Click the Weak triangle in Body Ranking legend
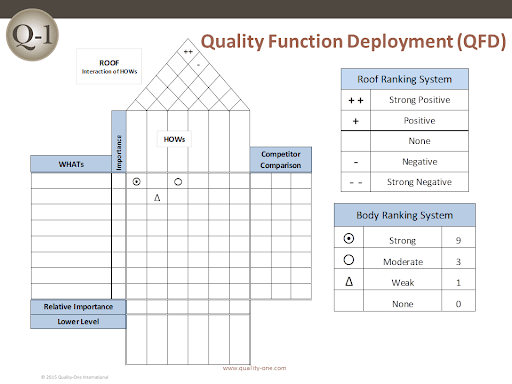512x384 pixels. pyautogui.click(x=349, y=282)
